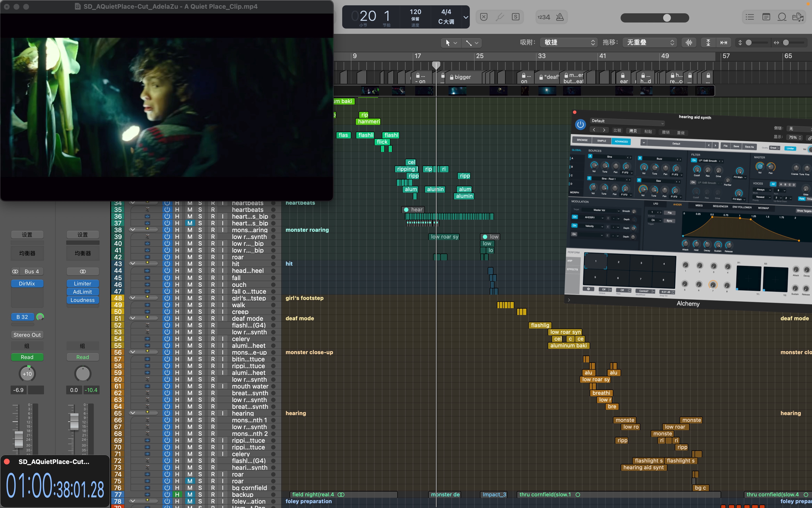812x508 pixels.
Task: Switch to the BROWSE tab in Alchemy
Action: pyautogui.click(x=582, y=140)
